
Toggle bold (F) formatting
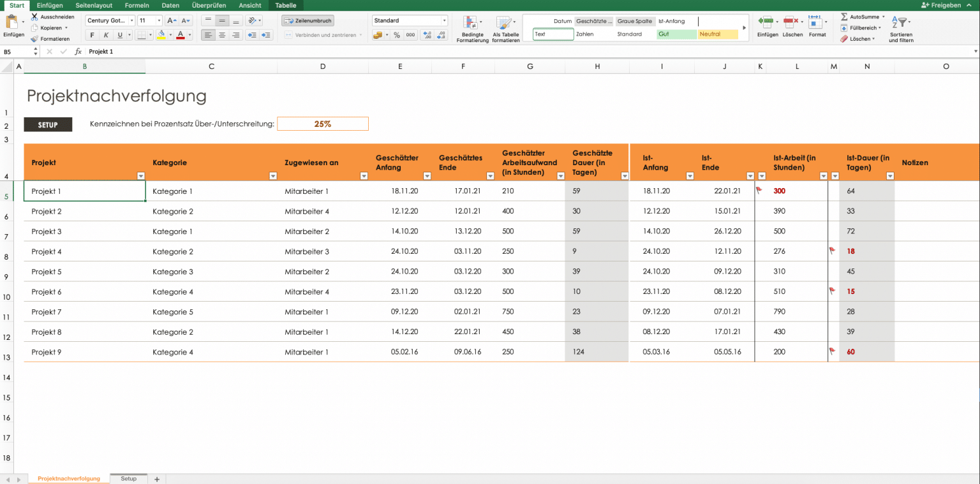(x=92, y=35)
